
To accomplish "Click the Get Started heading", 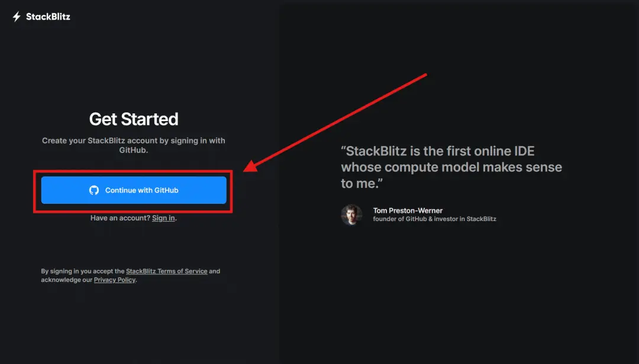I will [x=134, y=119].
